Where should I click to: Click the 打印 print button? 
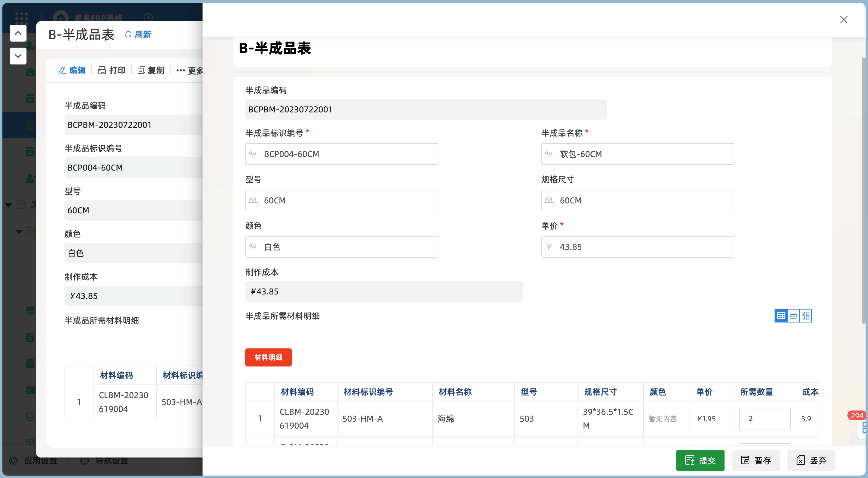tap(112, 70)
